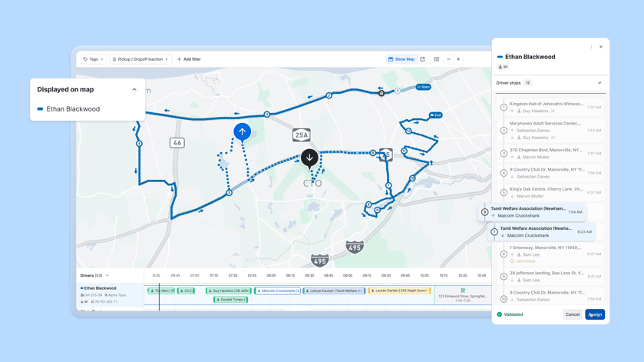Screen dimensions: 644x362
Task: Click the blue pickup arrow map marker
Action: (242, 132)
